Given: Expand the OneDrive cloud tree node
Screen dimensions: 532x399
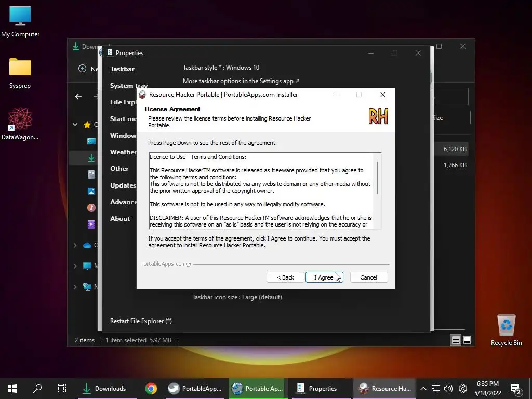Looking at the screenshot, I should [x=75, y=245].
